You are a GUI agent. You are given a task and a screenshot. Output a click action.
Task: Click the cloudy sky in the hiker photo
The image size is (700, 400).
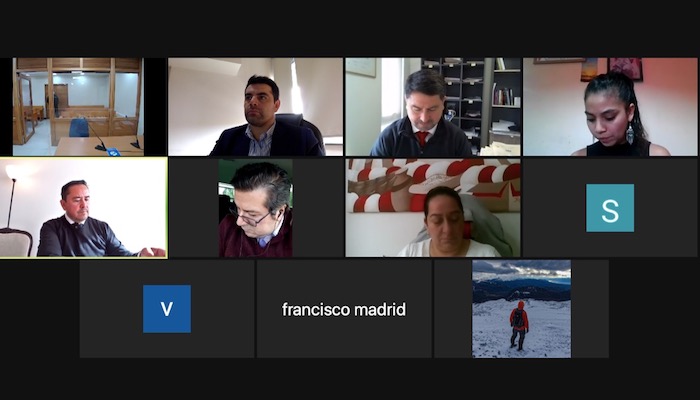pos(521,269)
